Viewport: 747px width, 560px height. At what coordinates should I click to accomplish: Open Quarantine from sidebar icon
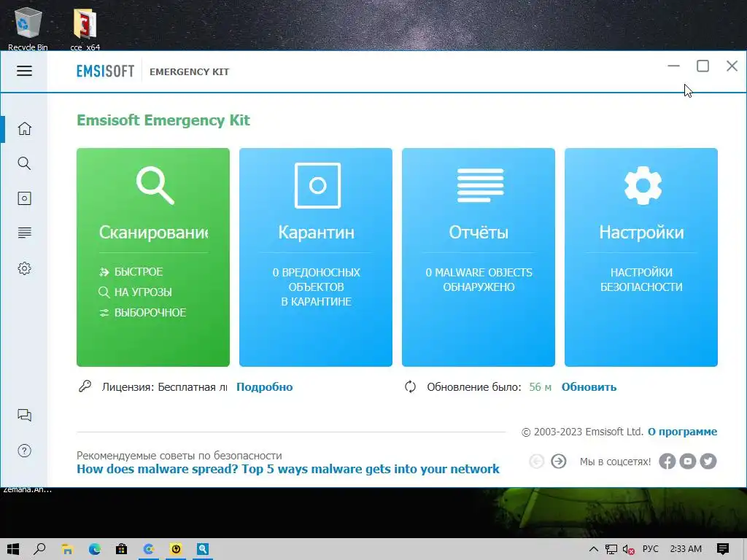coord(24,198)
